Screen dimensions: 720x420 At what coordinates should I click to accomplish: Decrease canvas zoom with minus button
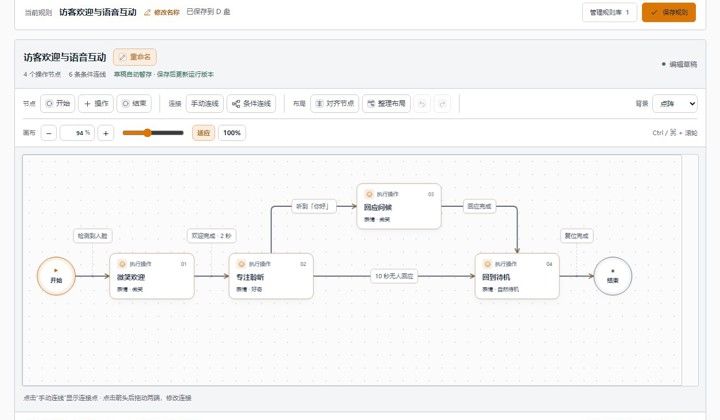point(49,133)
